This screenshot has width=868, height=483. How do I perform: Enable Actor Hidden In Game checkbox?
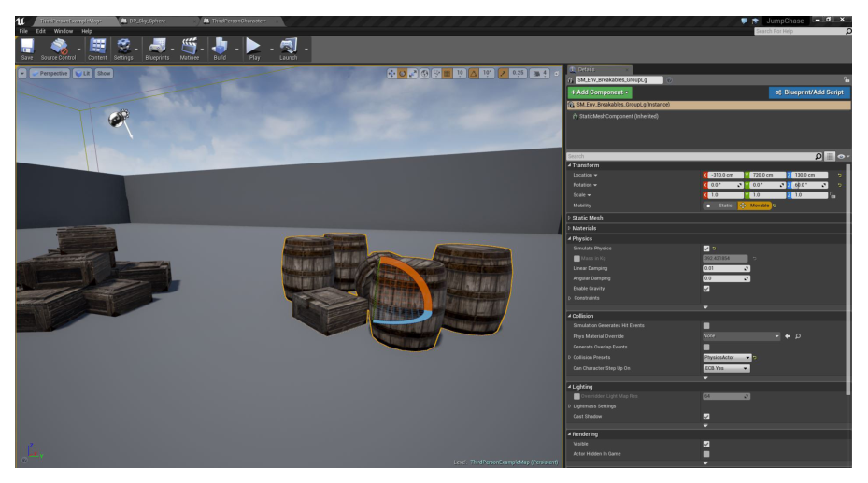pos(706,454)
